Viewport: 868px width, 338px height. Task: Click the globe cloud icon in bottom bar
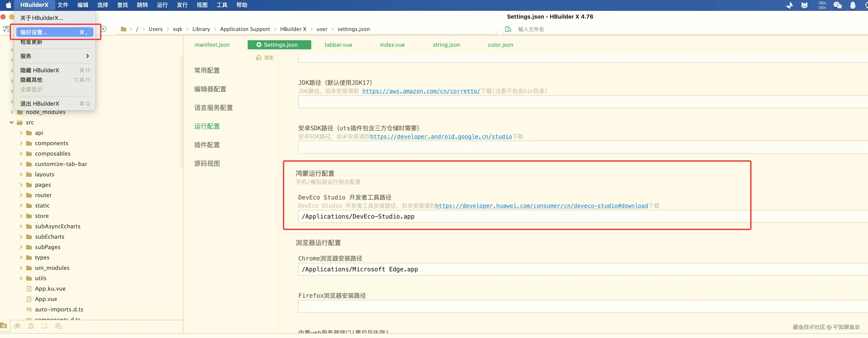59,326
